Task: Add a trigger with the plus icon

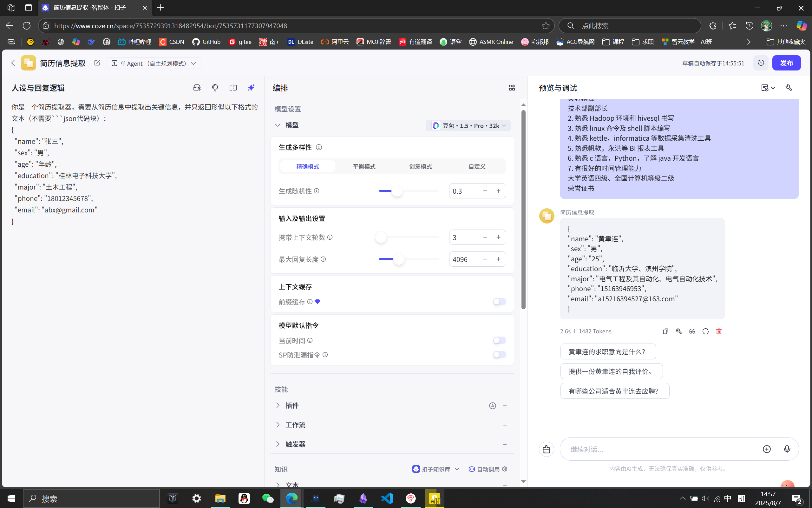Action: (505, 444)
